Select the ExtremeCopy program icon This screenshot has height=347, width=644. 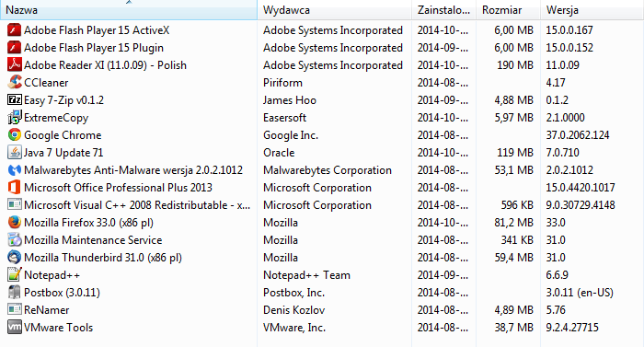[x=15, y=118]
